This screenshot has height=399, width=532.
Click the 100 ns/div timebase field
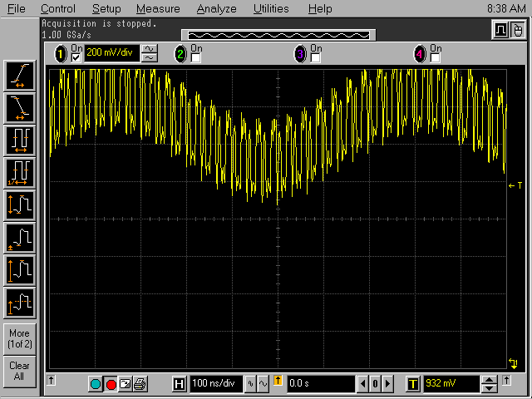point(214,384)
